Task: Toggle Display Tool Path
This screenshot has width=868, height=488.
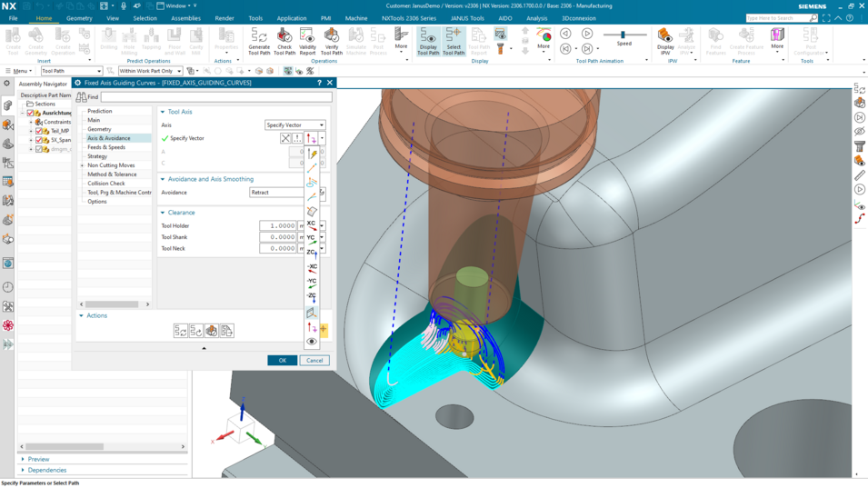Action: (x=428, y=42)
